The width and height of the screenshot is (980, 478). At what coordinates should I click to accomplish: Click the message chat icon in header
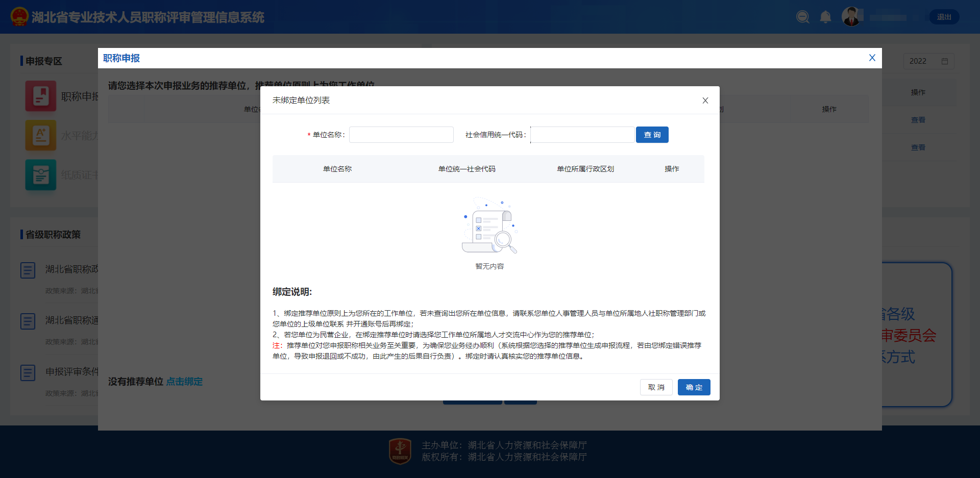802,17
